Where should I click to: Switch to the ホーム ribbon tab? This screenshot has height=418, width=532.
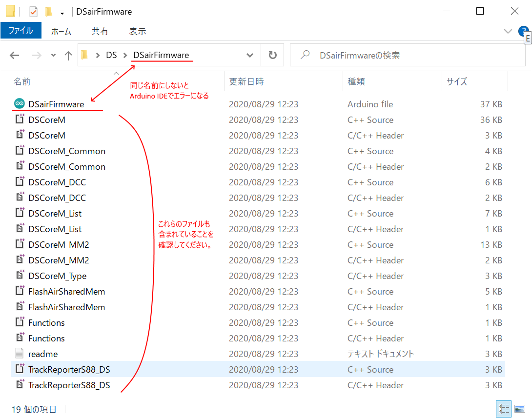[61, 32]
